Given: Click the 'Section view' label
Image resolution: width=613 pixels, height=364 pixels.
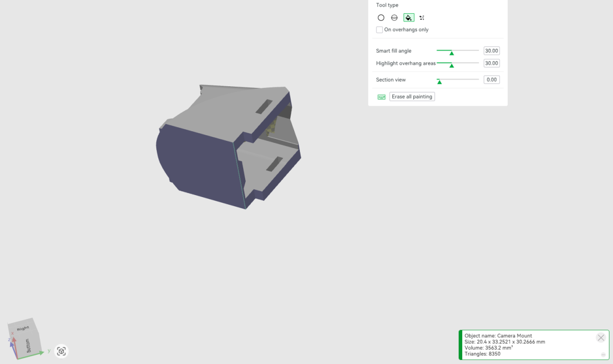Looking at the screenshot, I should pyautogui.click(x=391, y=80).
